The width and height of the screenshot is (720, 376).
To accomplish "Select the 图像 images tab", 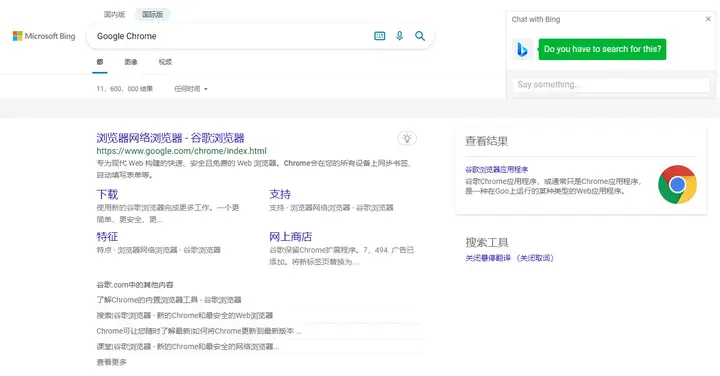I will click(x=131, y=62).
